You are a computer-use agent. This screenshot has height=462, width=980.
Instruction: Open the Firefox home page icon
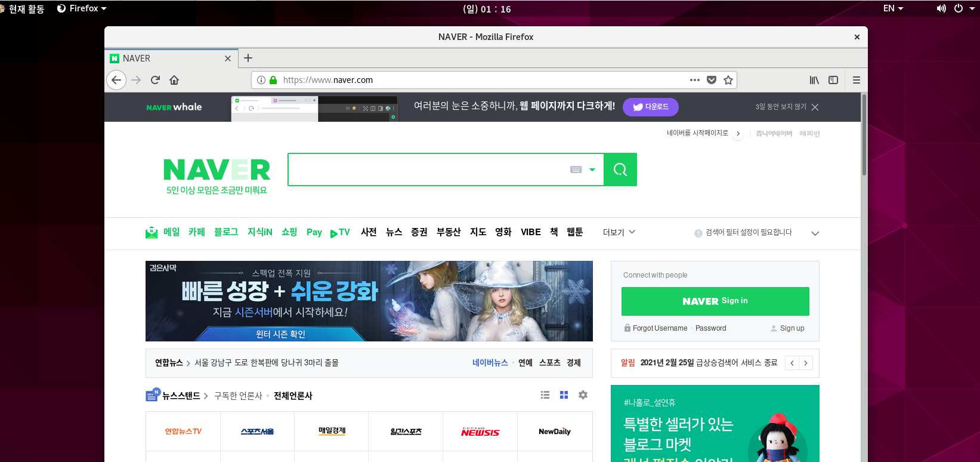[x=174, y=80]
